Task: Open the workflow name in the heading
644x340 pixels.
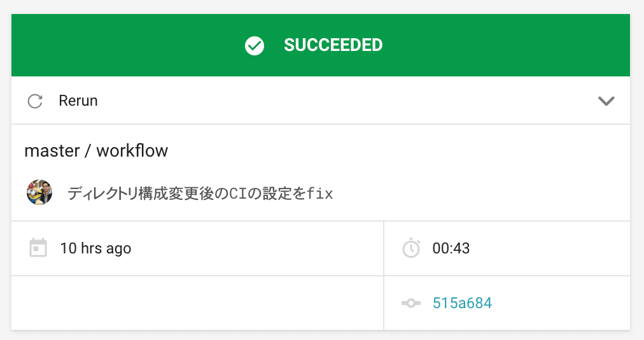Action: click(x=132, y=151)
